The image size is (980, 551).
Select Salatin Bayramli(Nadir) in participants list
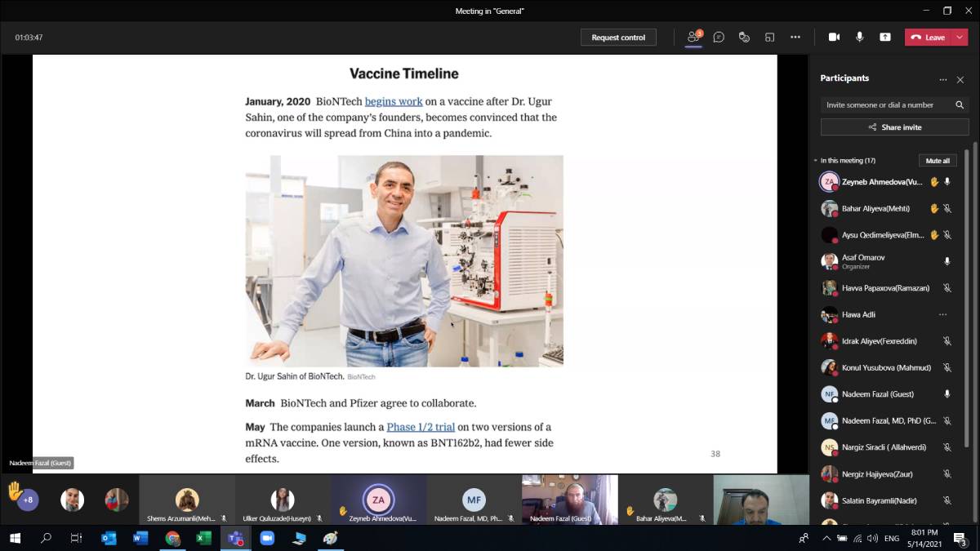point(887,500)
